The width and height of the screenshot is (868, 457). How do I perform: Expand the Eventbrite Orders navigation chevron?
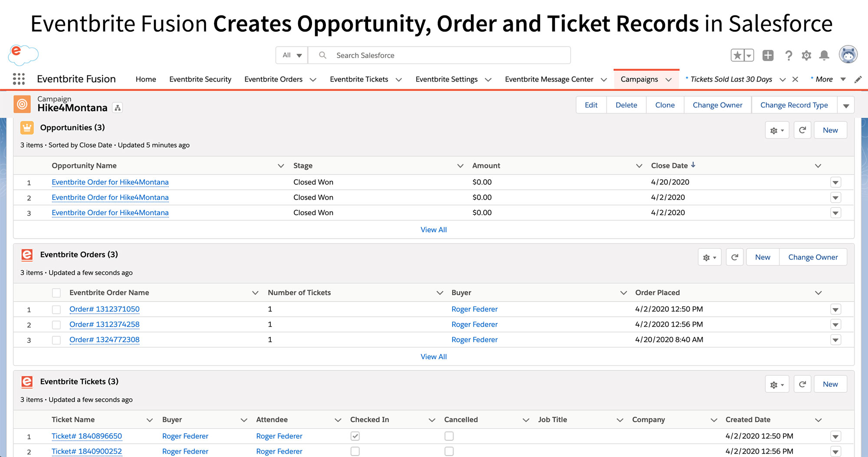coord(313,79)
